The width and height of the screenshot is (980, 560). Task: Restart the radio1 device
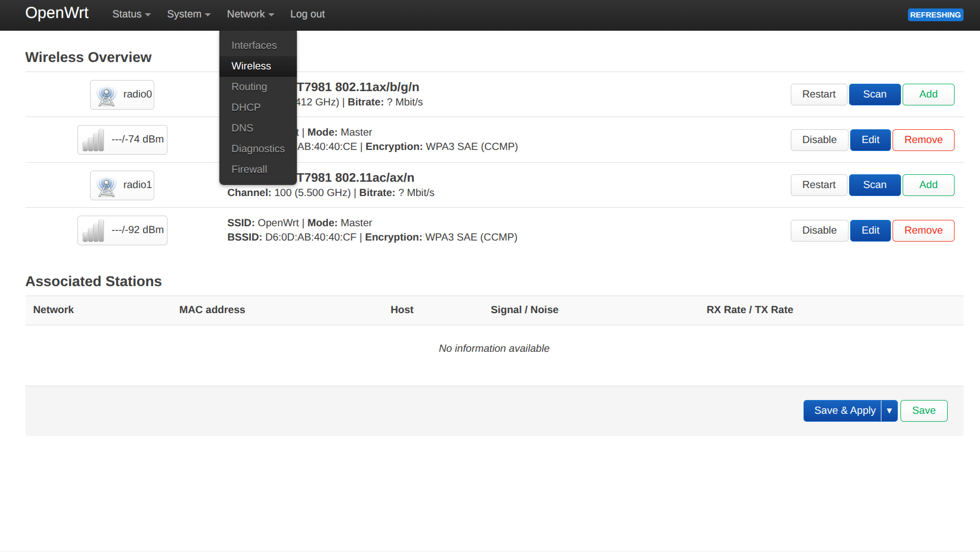[x=819, y=185]
